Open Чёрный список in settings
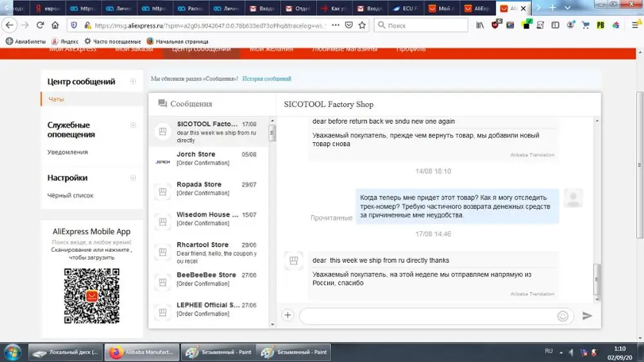Screen dimensions: 644x362 (70, 195)
